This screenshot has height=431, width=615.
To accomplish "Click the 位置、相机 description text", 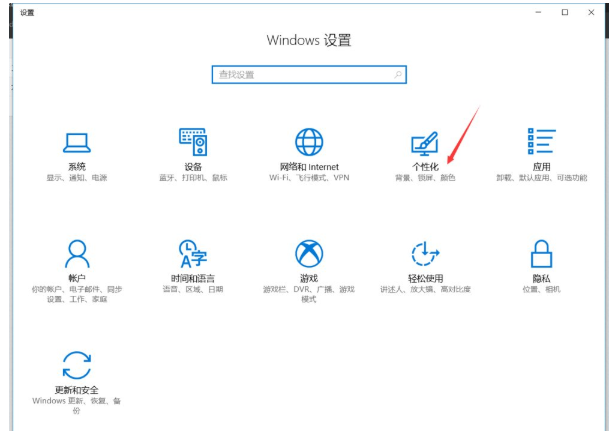I will (x=542, y=289).
